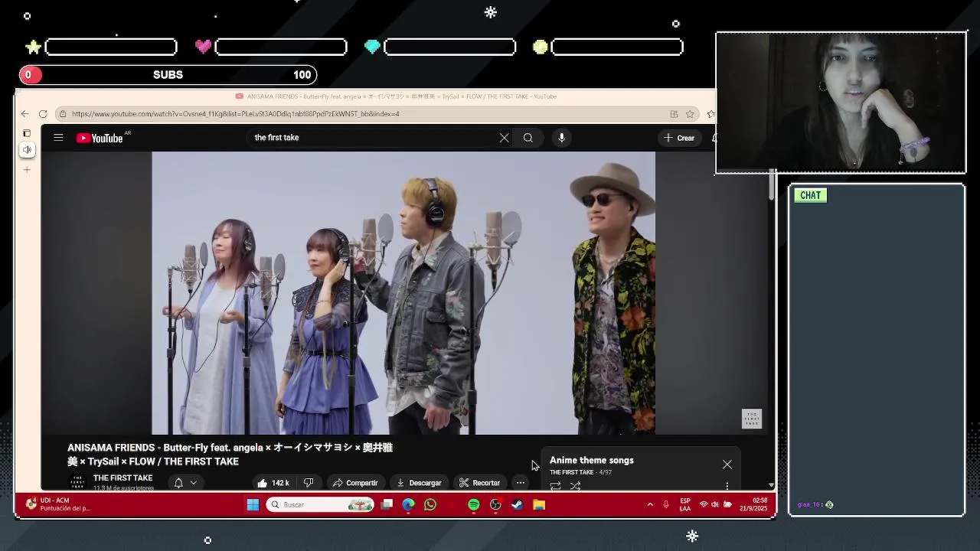This screenshot has width=980, height=551.
Task: Open THE FIRST TAKE channel name link
Action: coord(122,478)
